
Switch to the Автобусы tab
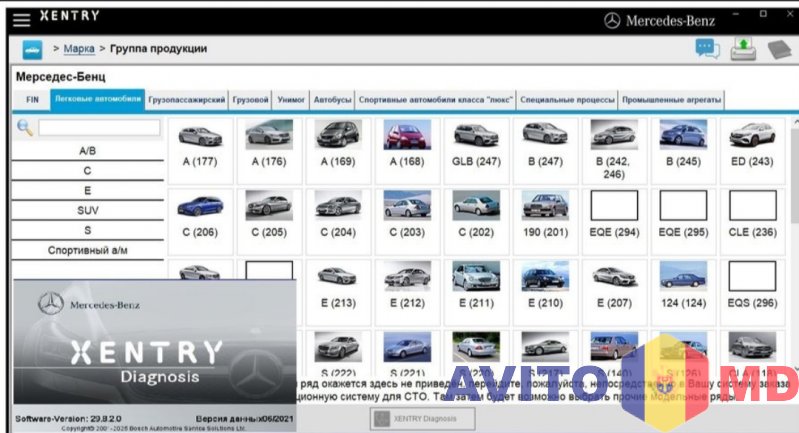(332, 100)
